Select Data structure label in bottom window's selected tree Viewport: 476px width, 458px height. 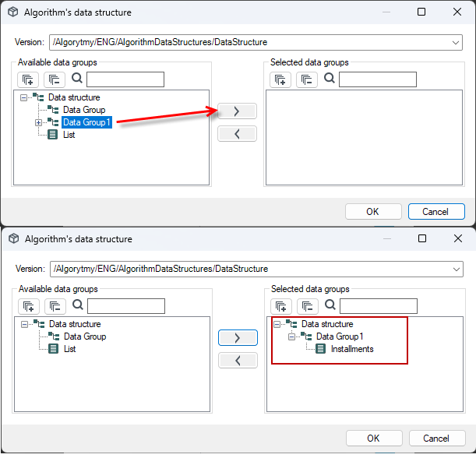tap(327, 324)
